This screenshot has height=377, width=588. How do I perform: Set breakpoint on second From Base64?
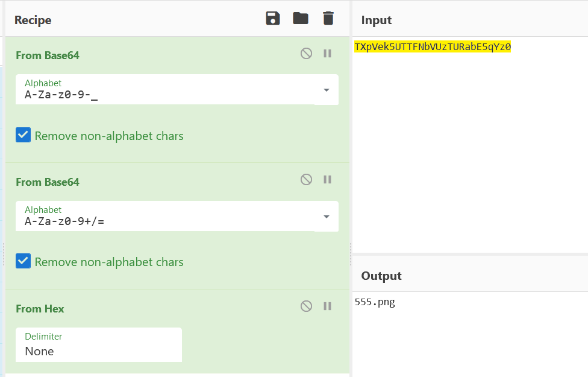(x=328, y=180)
